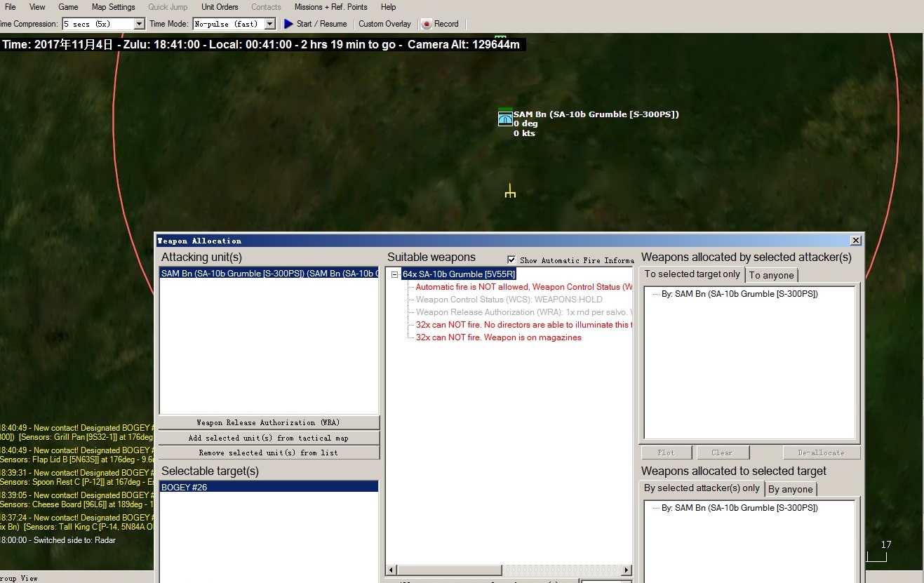
Task: Click the yellow bogey contact marker on map
Action: point(510,191)
